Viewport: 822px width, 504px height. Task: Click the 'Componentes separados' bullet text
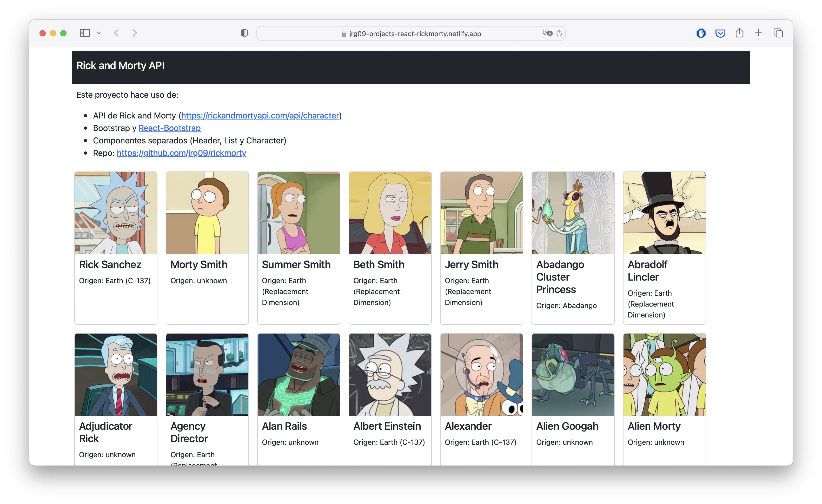tap(189, 141)
